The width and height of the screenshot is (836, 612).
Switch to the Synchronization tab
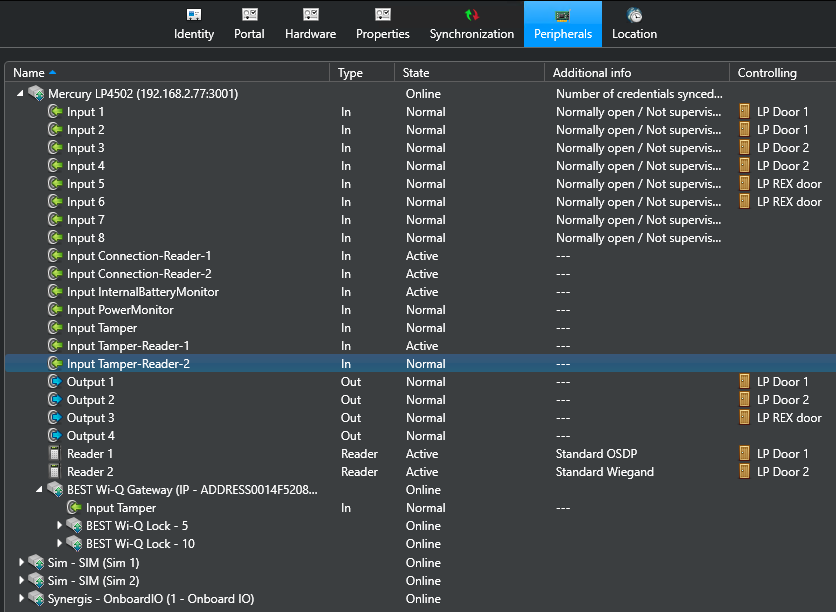coord(471,24)
